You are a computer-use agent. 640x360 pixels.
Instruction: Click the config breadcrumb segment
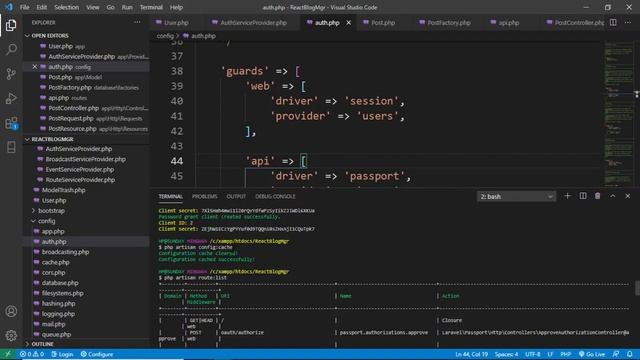click(165, 36)
